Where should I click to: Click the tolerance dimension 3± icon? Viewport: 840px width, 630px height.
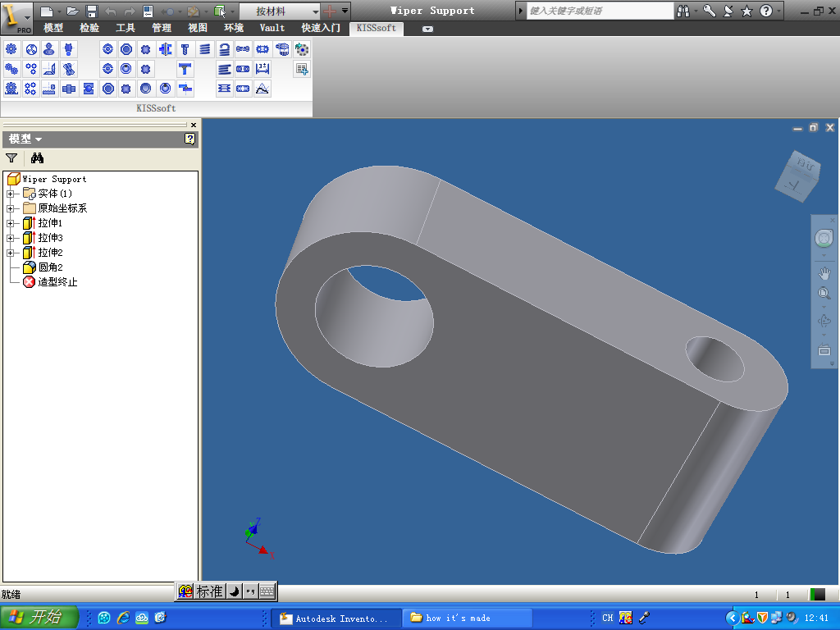click(x=262, y=69)
